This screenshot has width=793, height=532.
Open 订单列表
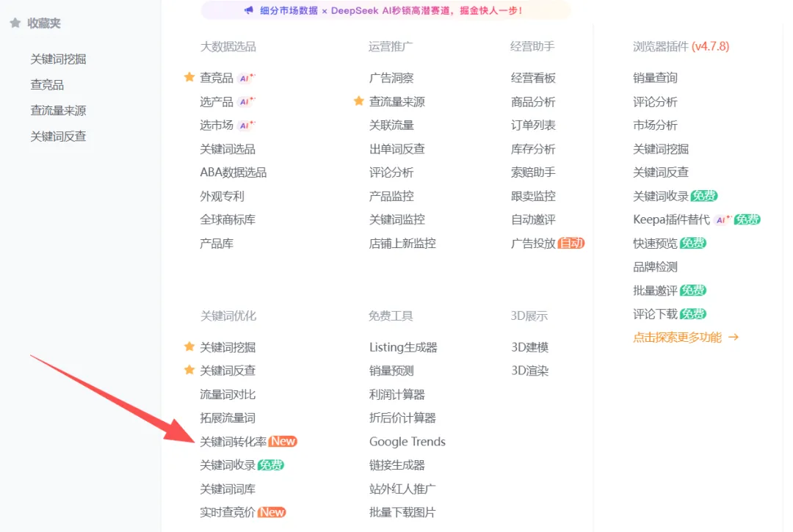pyautogui.click(x=533, y=125)
